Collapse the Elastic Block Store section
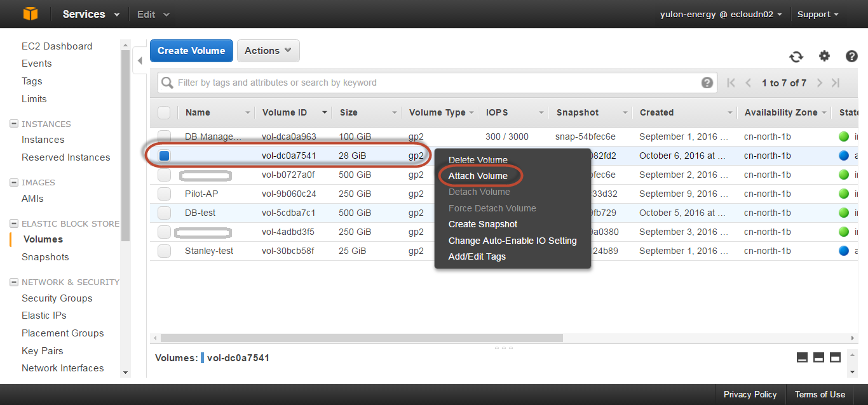 [x=14, y=223]
